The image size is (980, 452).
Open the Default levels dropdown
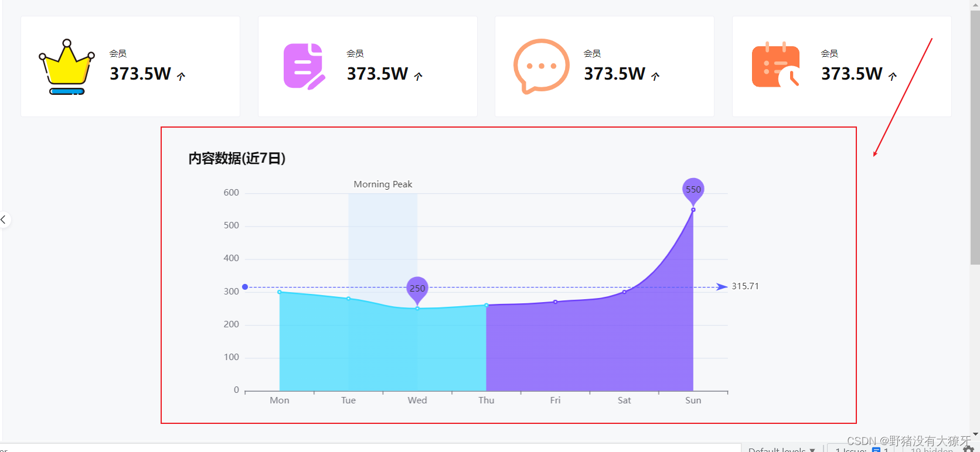[782, 448]
